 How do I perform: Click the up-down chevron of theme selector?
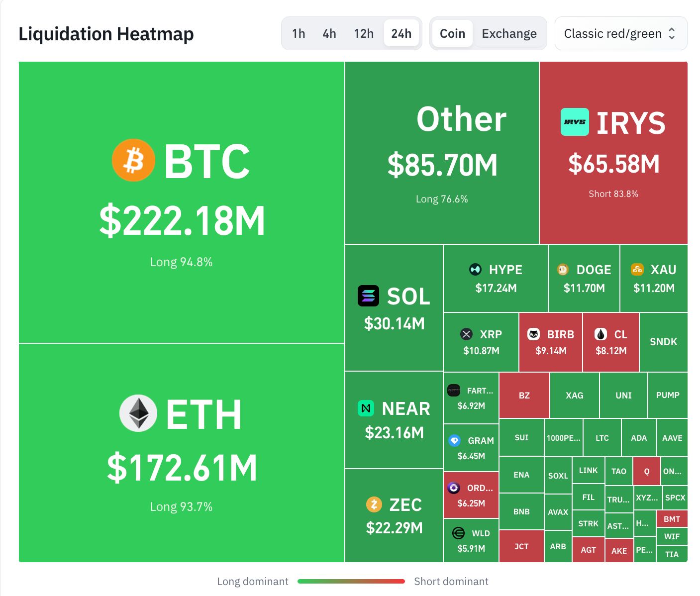click(672, 33)
